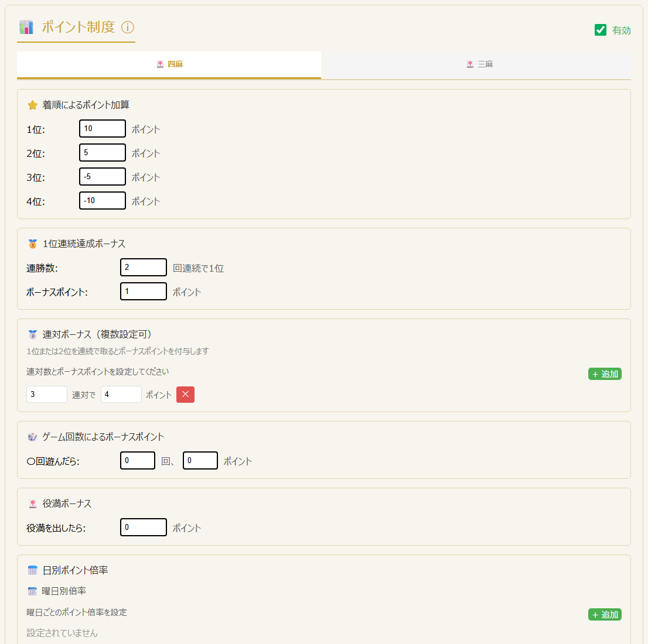
Task: Click the info icon beside ポイント制度
Action: coord(128,28)
